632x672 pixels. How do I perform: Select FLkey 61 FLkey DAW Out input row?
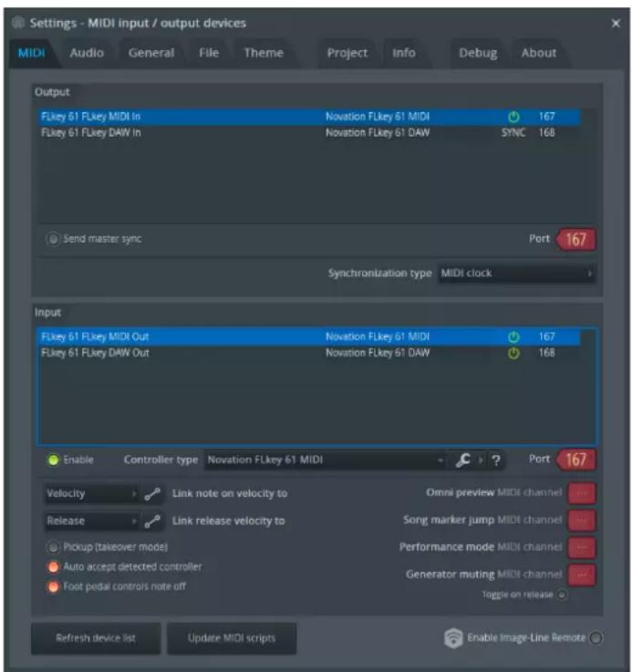click(309, 353)
